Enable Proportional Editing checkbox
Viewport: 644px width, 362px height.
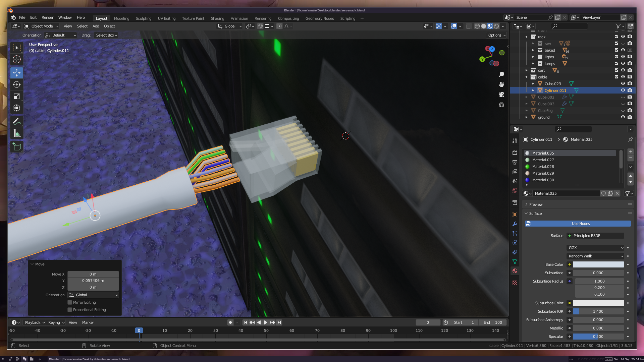point(70,310)
